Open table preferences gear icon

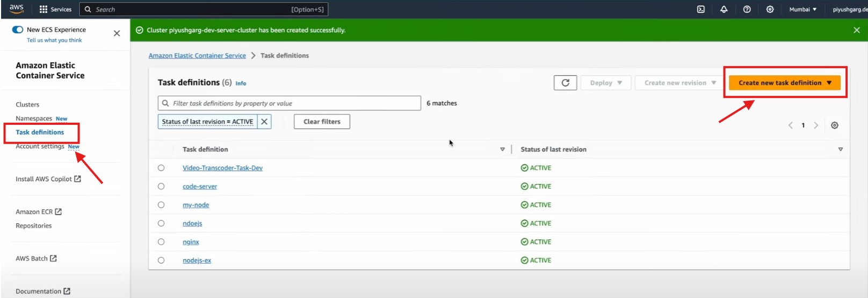[834, 125]
